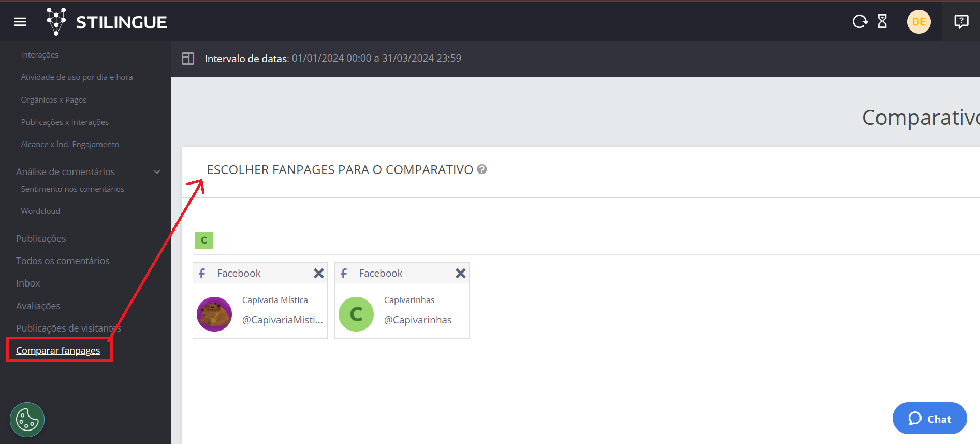
Task: Click the Capivarinhas green avatar
Action: point(356,314)
